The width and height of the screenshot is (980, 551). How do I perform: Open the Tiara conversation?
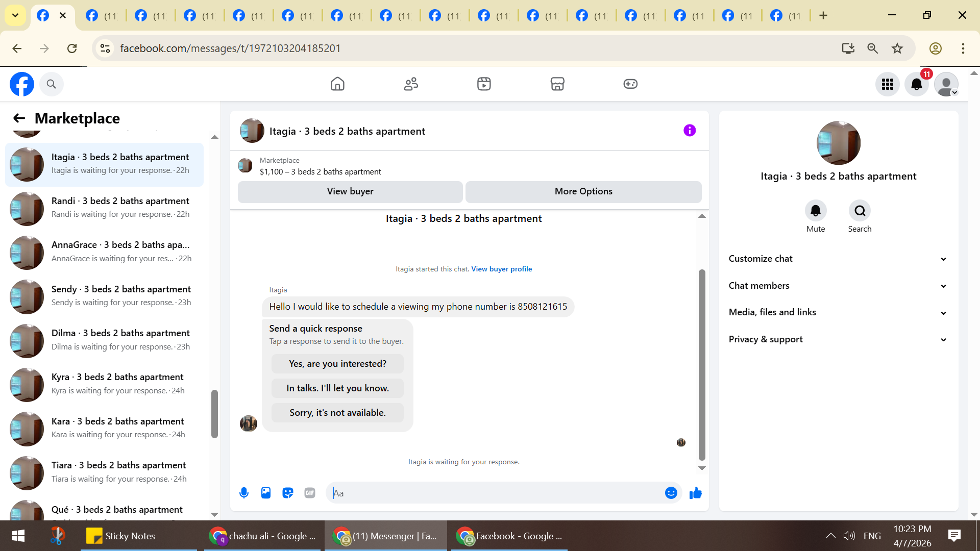104,473
